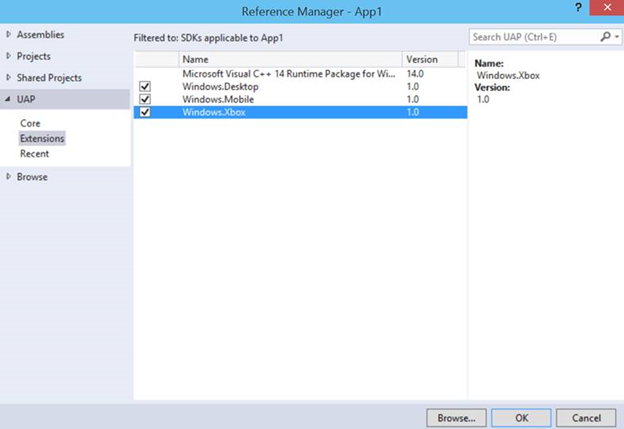Uncheck the Windows.Xbox checkbox
The image size is (624, 429).
click(145, 112)
